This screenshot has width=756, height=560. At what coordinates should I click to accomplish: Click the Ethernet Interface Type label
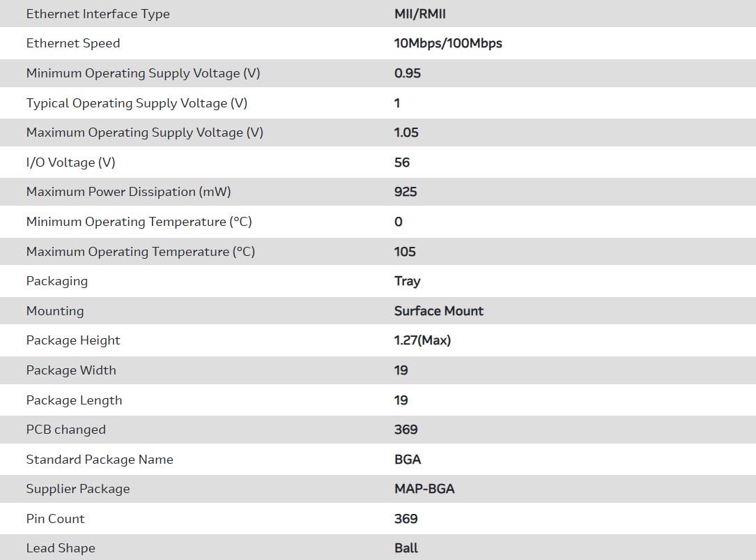[98, 14]
